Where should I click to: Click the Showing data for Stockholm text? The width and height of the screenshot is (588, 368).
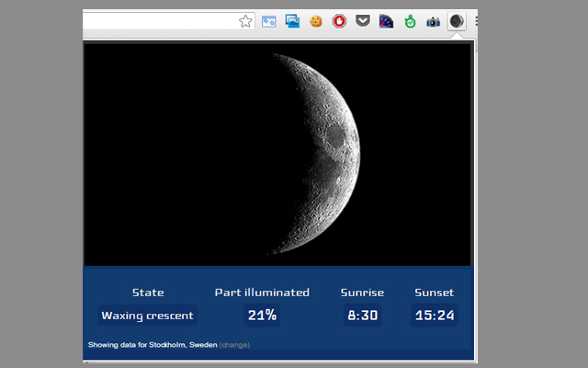[153, 345]
